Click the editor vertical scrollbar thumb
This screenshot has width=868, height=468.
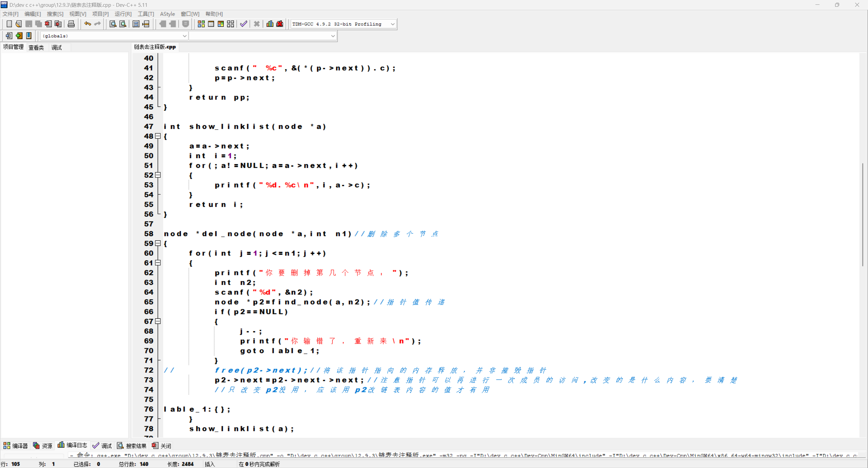(863, 214)
